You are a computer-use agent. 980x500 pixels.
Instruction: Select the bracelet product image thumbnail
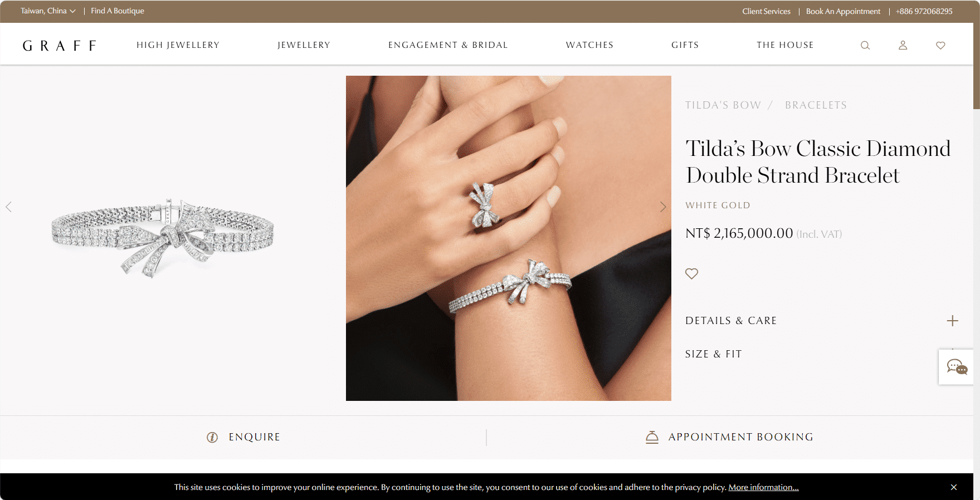click(163, 238)
